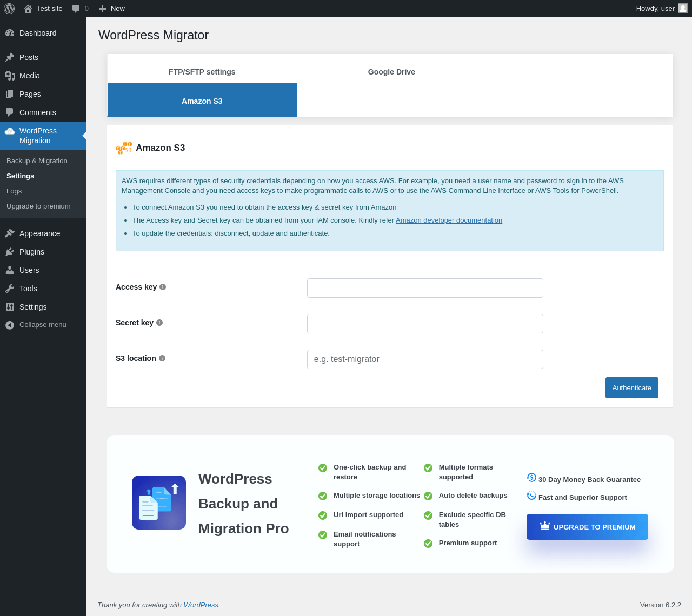The width and height of the screenshot is (692, 616).
Task: Open the user avatar in admin bar
Action: (x=683, y=8)
